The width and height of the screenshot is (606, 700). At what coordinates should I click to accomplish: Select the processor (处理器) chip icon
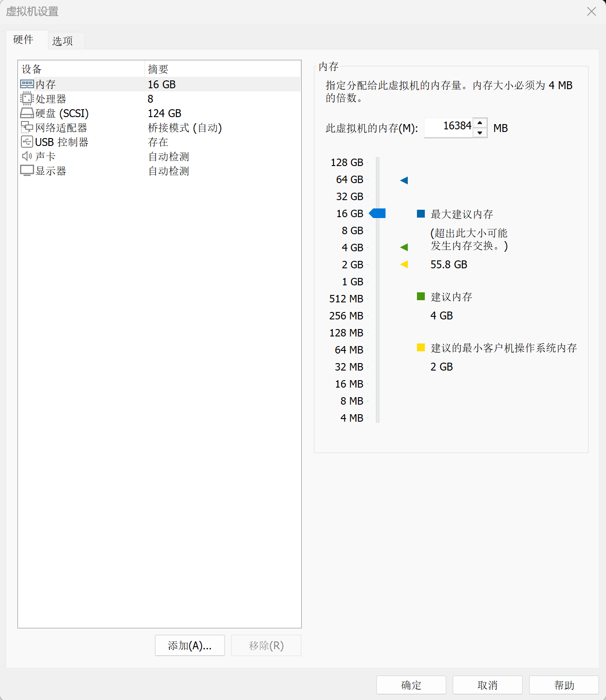(x=27, y=99)
